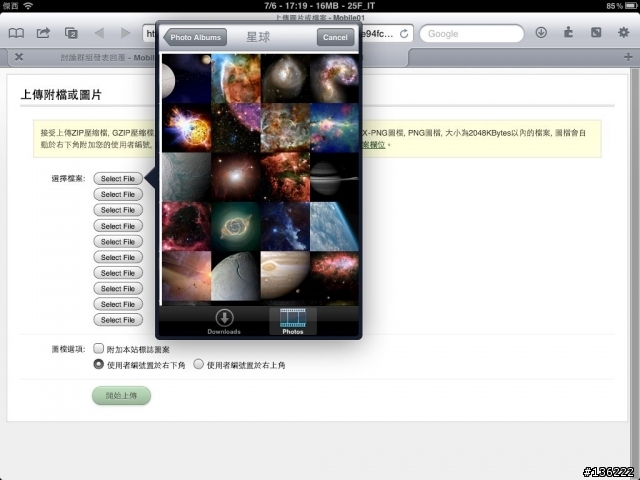Select the red nebula ring thumbnail
The width and height of the screenshot is (640, 480).
[x=187, y=227]
